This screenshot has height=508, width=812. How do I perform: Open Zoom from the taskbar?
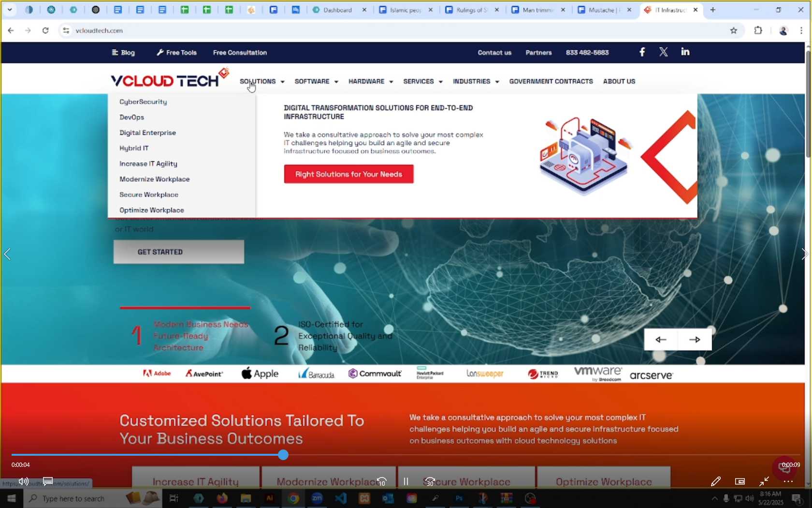coord(317,498)
